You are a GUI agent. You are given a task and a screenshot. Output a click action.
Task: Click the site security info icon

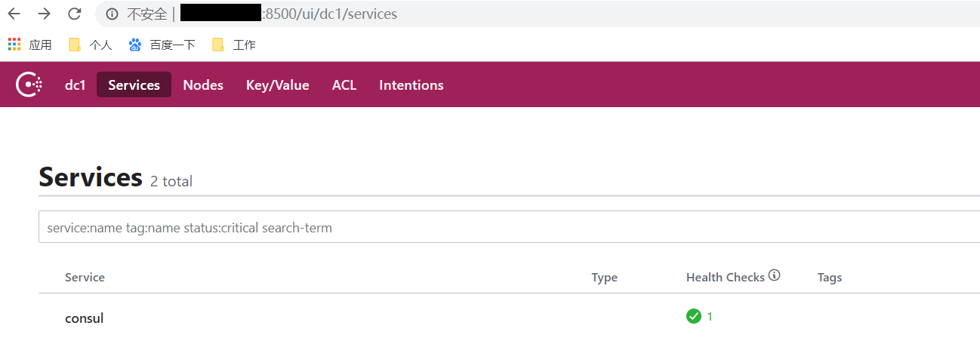[x=112, y=14]
